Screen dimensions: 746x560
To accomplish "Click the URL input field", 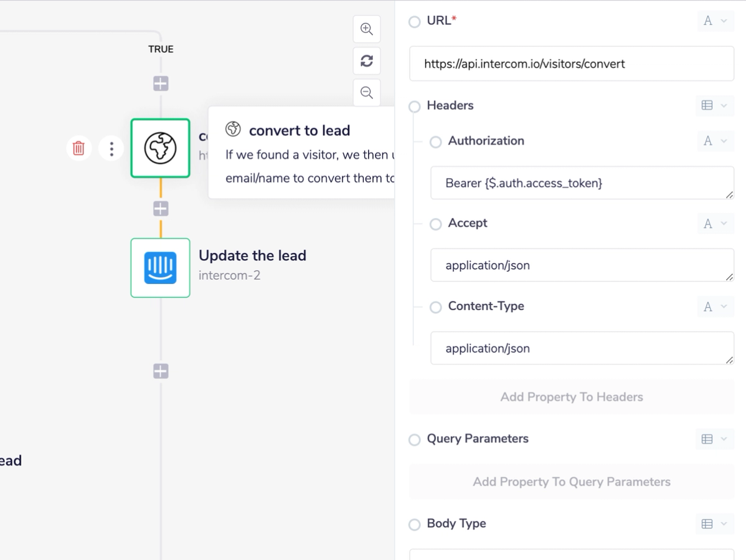I will coord(572,64).
